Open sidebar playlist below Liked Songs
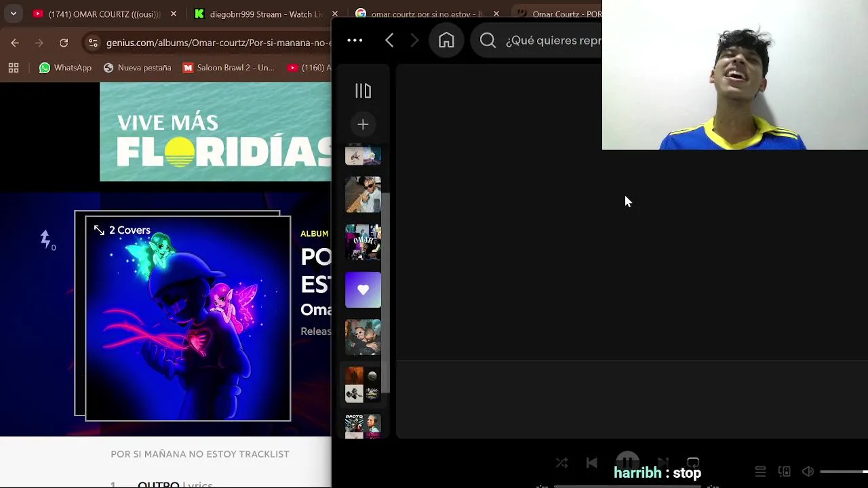 363,337
